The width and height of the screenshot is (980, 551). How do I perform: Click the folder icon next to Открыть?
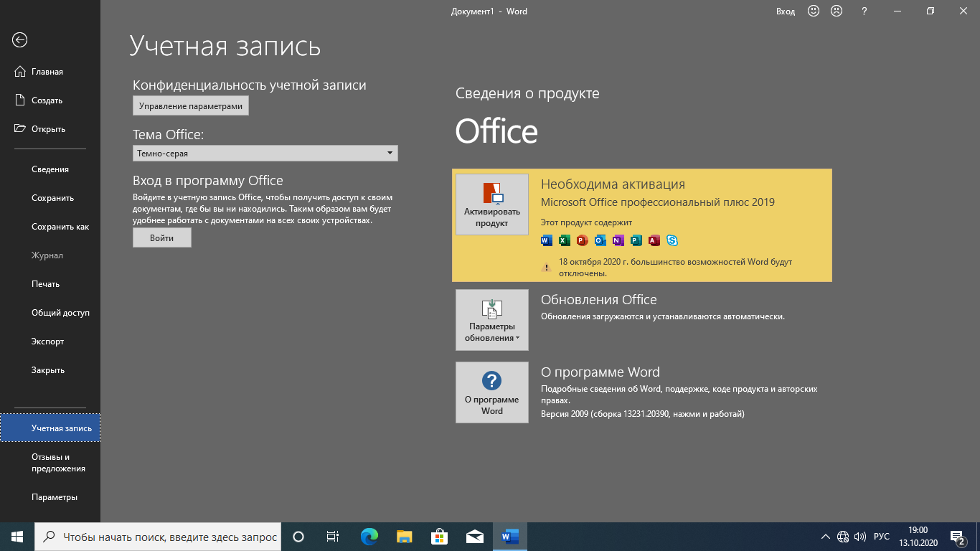pyautogui.click(x=20, y=129)
